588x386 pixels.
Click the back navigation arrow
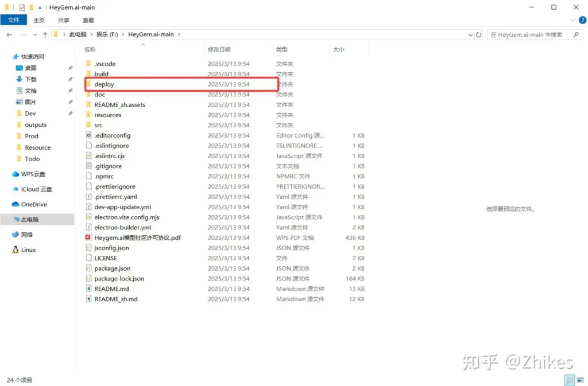[9, 34]
